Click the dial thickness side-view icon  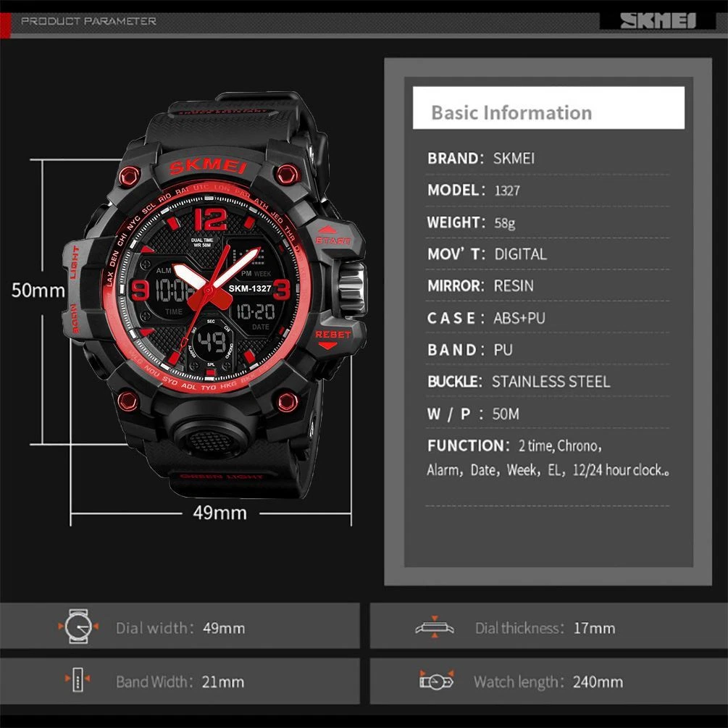(435, 627)
